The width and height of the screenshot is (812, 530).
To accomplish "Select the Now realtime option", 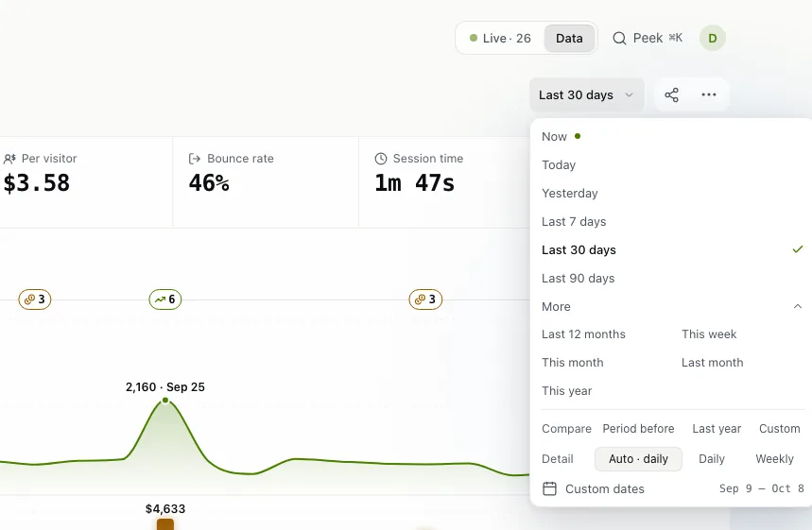I will pos(672,137).
